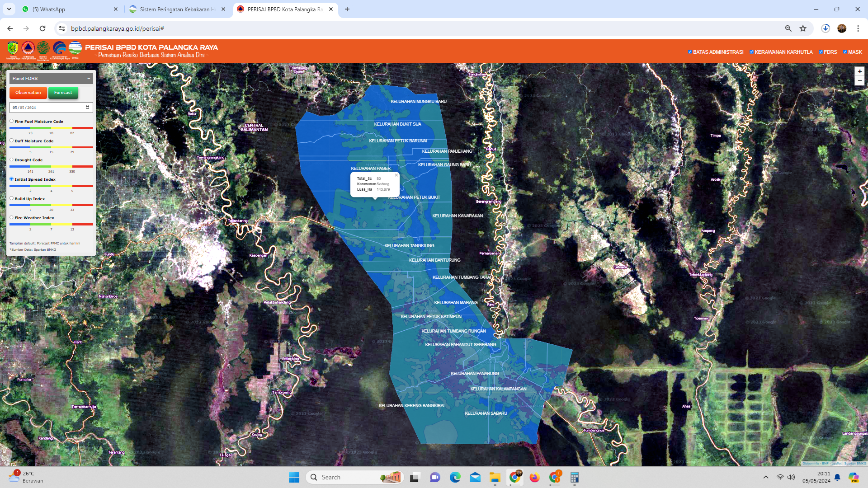Open the date picker calendar icon

click(87, 108)
